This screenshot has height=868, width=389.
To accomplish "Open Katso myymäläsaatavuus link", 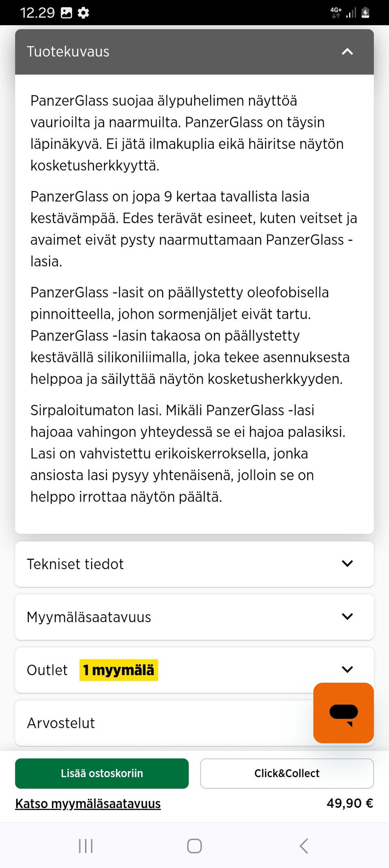I will tap(88, 804).
